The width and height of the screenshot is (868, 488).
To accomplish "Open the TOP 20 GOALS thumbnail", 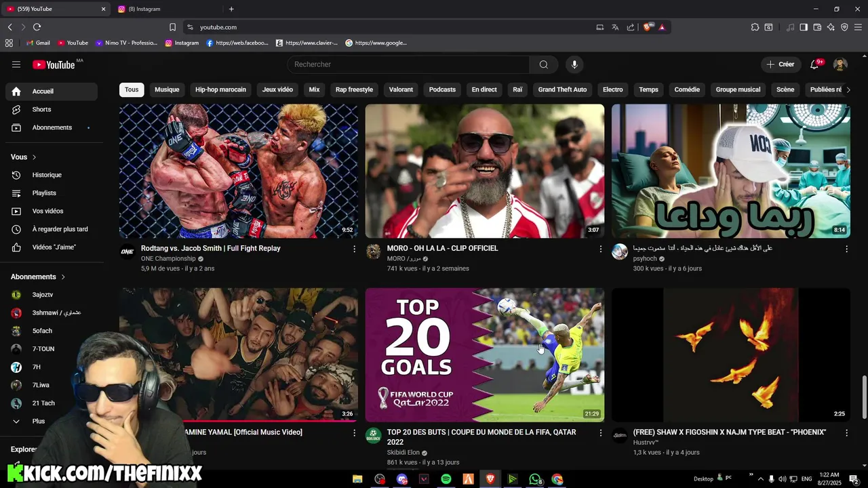I will 485,355.
